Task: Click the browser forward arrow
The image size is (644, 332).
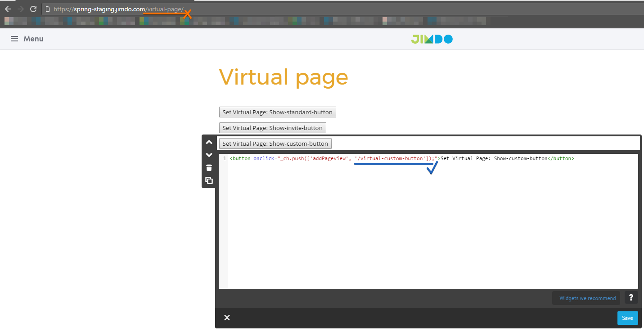Action: (20, 8)
